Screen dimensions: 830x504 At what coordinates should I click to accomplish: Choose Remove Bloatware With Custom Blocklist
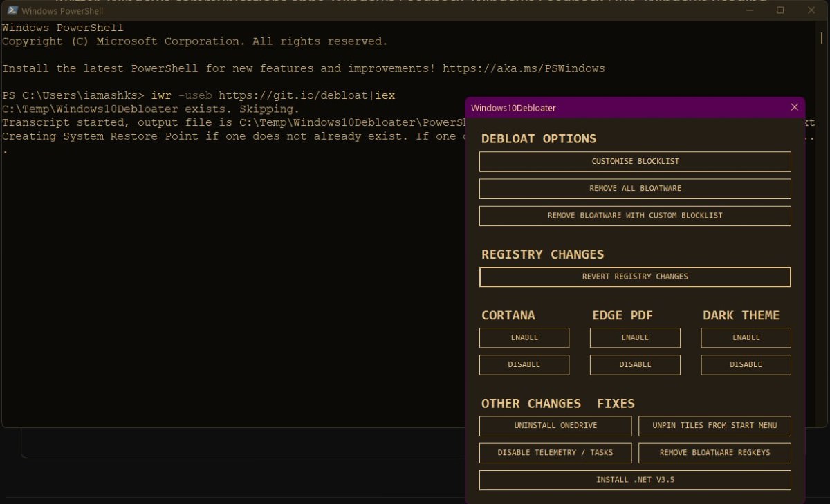pos(635,215)
